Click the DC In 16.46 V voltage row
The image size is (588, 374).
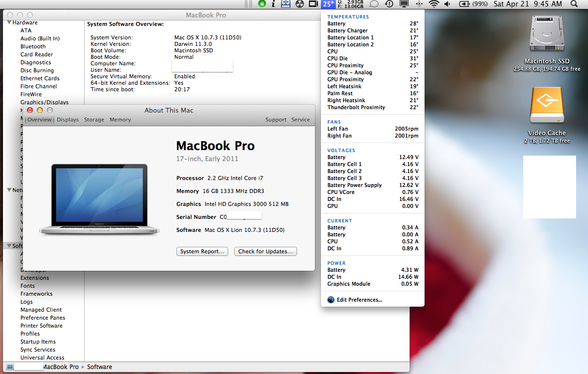click(x=373, y=199)
